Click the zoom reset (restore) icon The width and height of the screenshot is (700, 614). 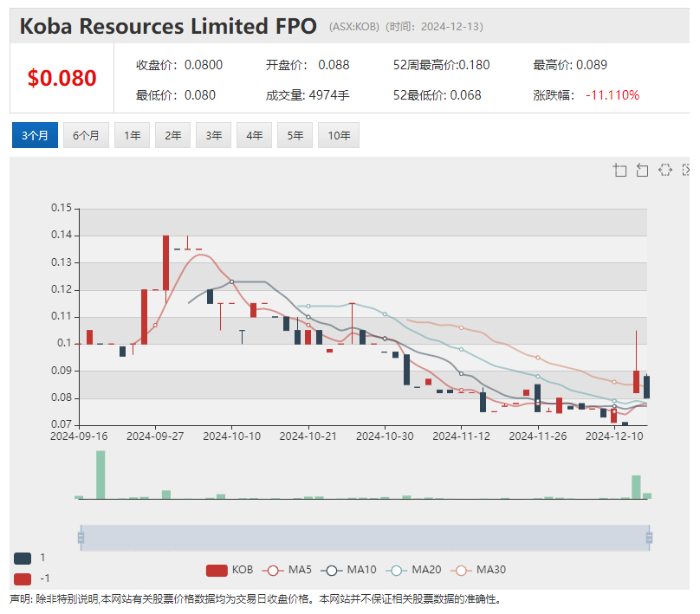click(642, 170)
